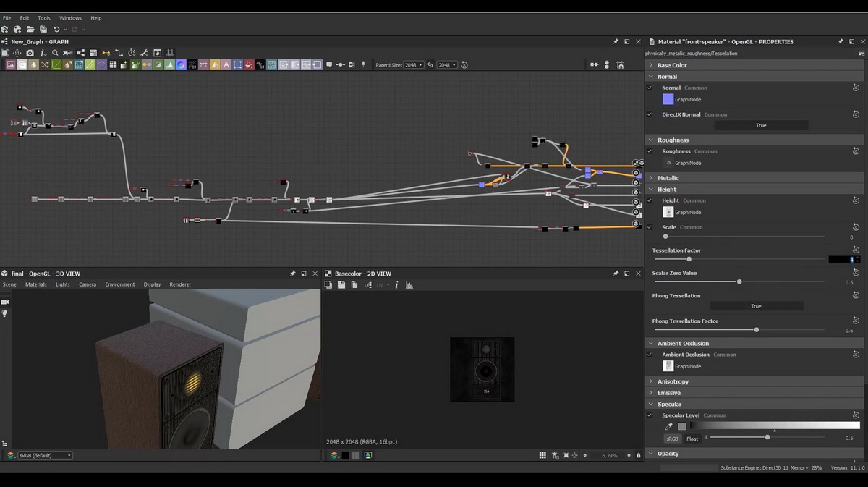The width and height of the screenshot is (868, 487).
Task: Open the Renderer menu in the 3D view
Action: pyautogui.click(x=180, y=284)
